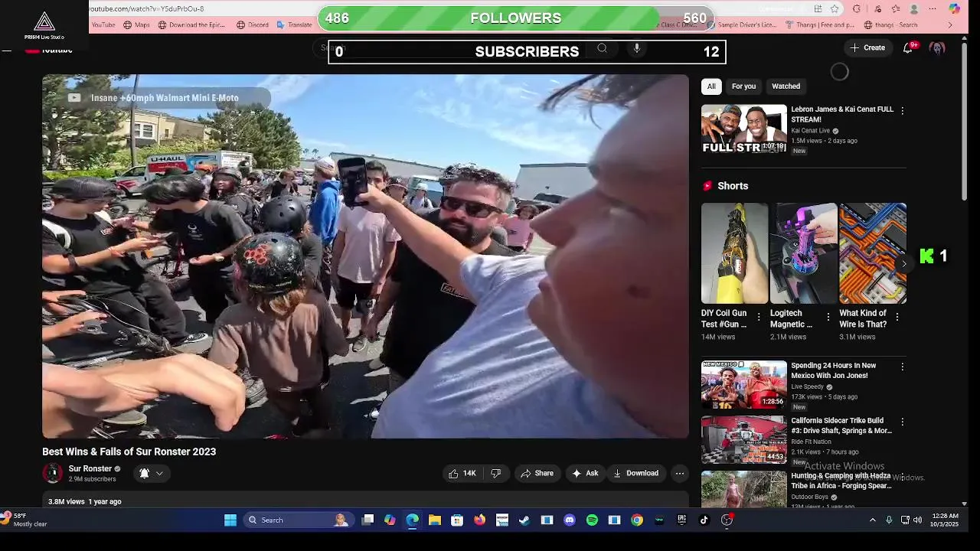Open File Explorer from taskbar
Viewport: 980px width, 551px height.
coord(435,520)
